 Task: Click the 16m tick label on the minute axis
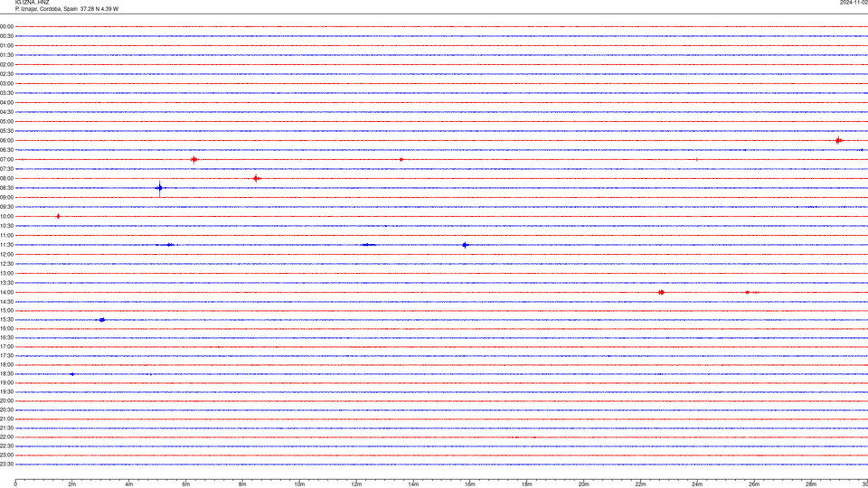pyautogui.click(x=470, y=484)
